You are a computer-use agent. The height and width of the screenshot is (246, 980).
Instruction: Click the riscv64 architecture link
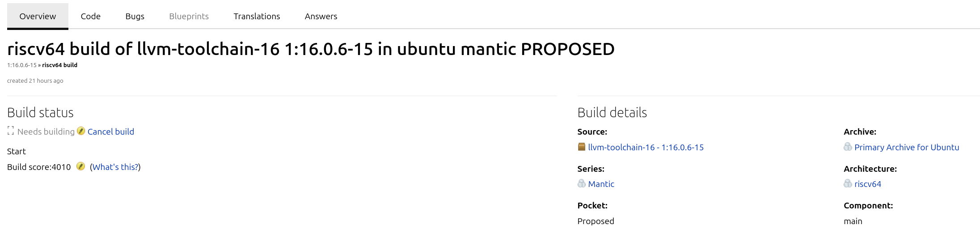(x=867, y=184)
